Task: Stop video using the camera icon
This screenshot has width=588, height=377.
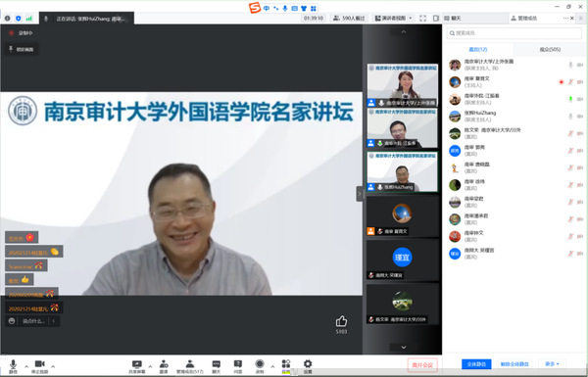Action: [x=39, y=366]
